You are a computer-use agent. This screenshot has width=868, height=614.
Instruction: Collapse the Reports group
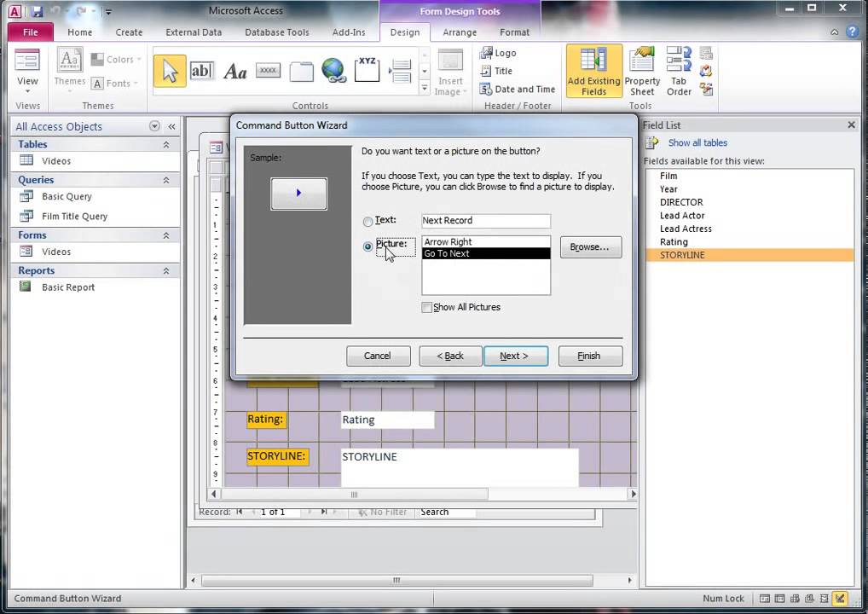tap(165, 270)
